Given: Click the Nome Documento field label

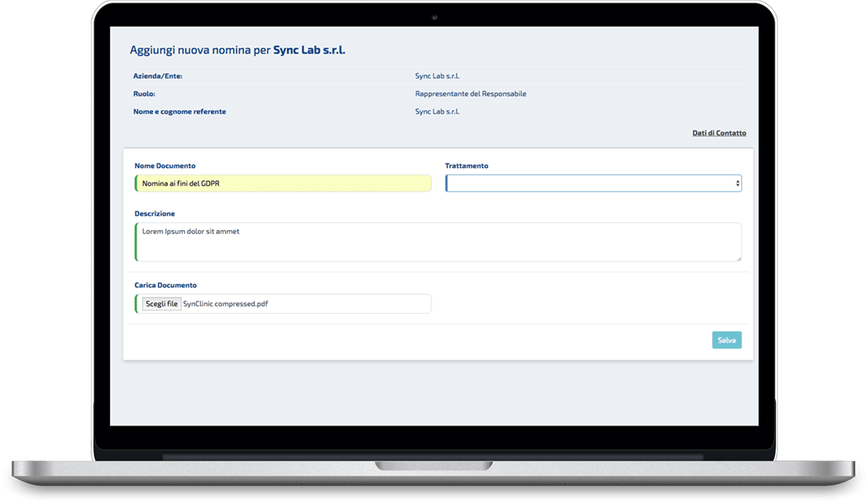Looking at the screenshot, I should pos(165,166).
